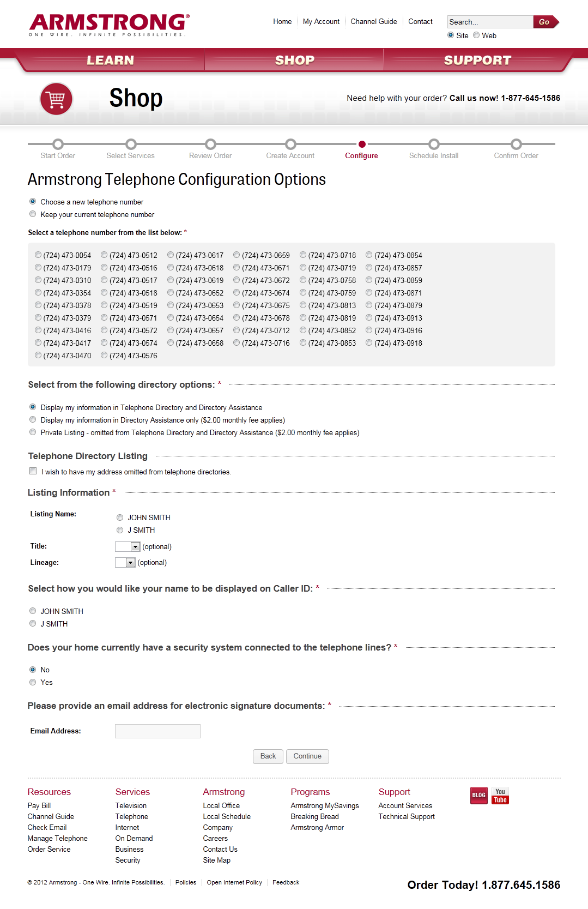This screenshot has width=588, height=909.
Task: Click the red shopping cart icon
Action: [x=56, y=99]
